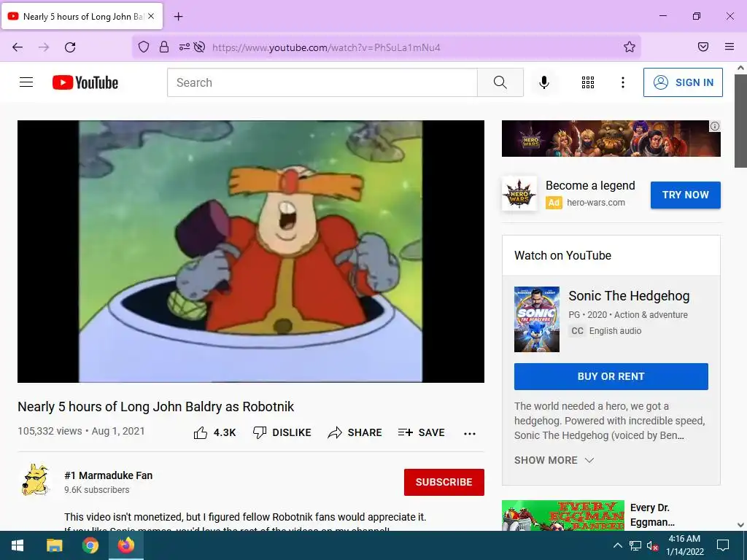Open the Sonic The Hedgehog movie title link
Viewport: 747px width, 560px height.
(x=629, y=296)
